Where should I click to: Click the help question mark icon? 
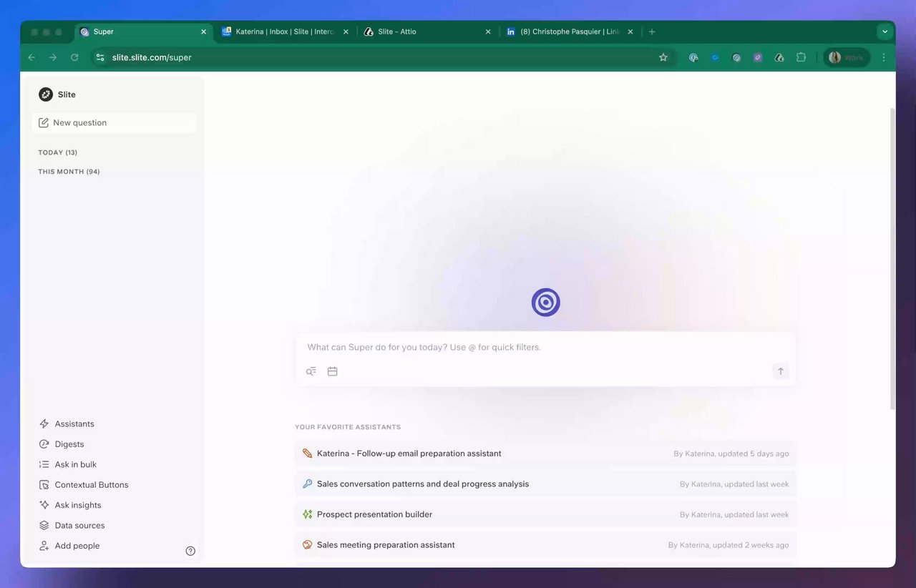point(190,551)
